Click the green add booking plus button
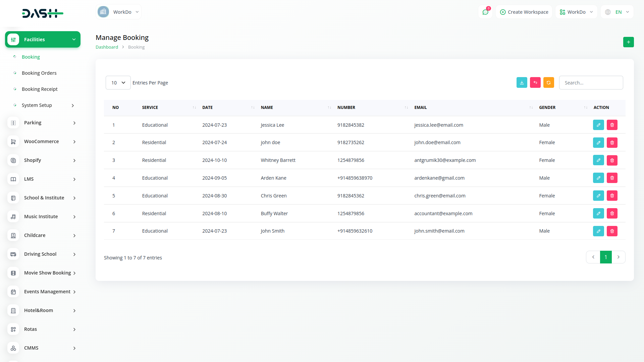Screen dimensions: 644x362 pos(628,42)
